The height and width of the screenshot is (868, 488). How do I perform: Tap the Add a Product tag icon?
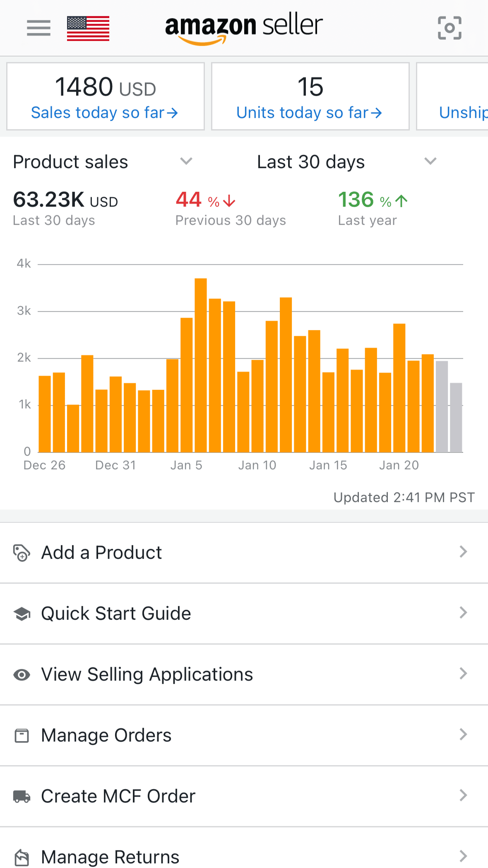point(22,553)
